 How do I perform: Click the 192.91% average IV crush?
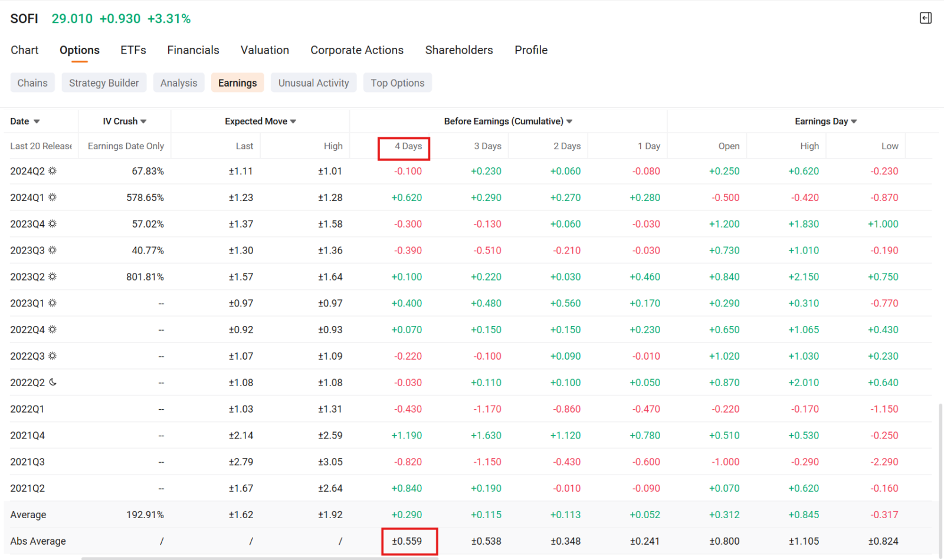[x=145, y=515]
